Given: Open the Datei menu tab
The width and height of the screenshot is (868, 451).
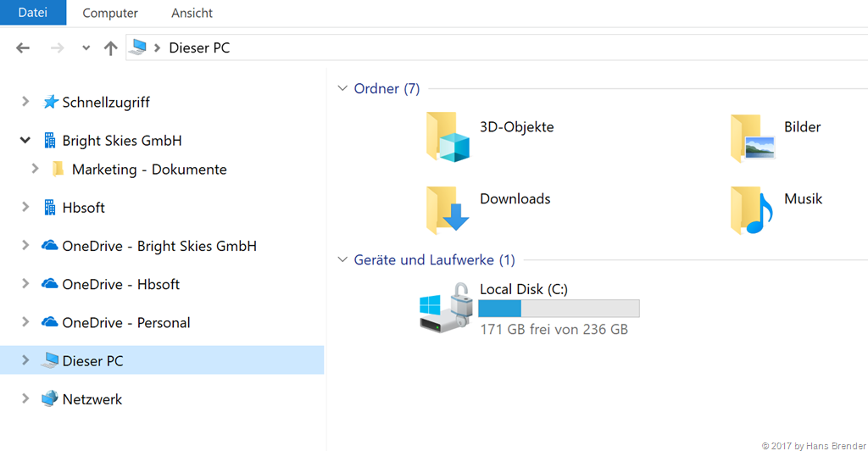Looking at the screenshot, I should tap(33, 13).
